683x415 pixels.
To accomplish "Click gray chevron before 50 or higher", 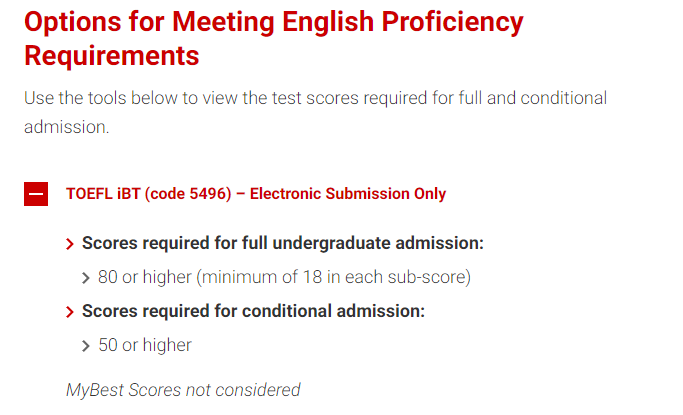I will [x=86, y=346].
